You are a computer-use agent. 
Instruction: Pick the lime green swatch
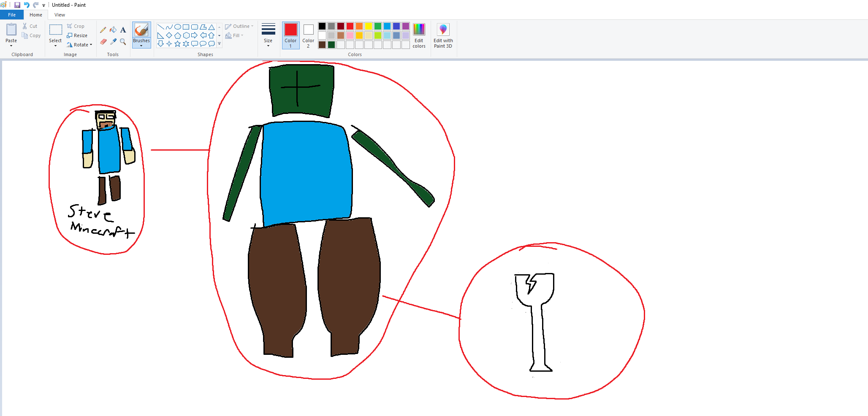tap(378, 35)
